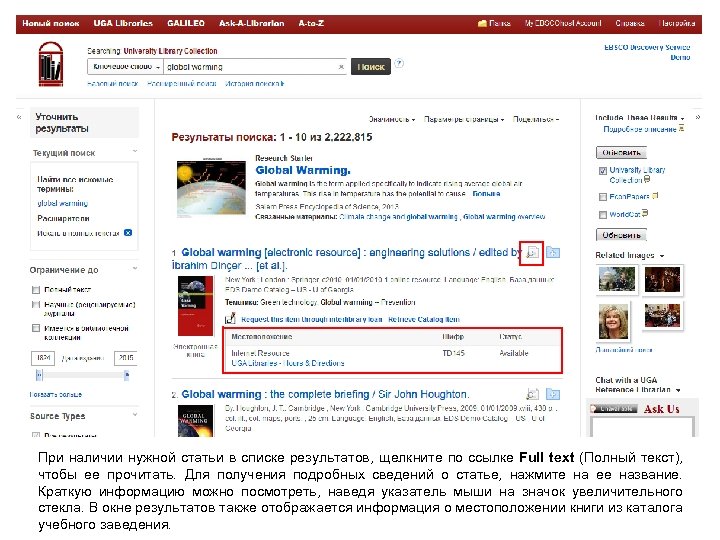Click the right handle of publication date slider
The image size is (720, 540).
(x=126, y=375)
